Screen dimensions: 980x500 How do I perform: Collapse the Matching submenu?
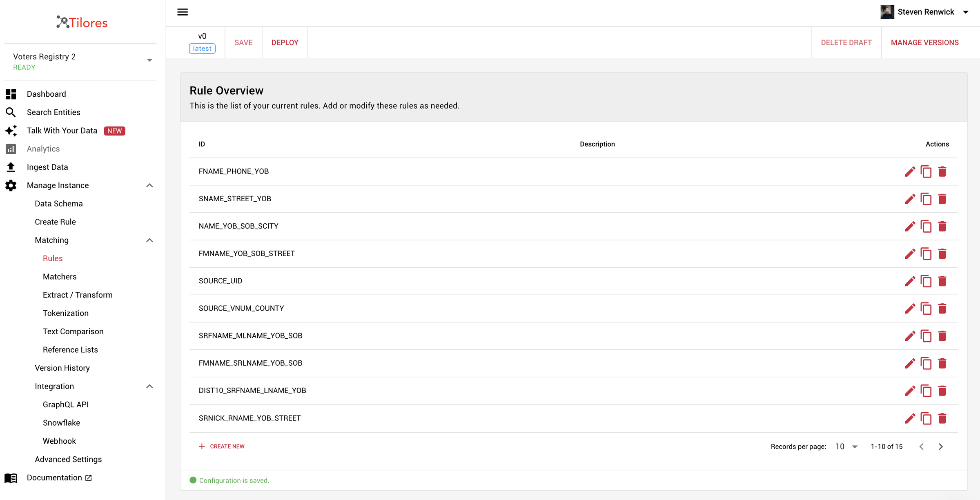pos(149,240)
